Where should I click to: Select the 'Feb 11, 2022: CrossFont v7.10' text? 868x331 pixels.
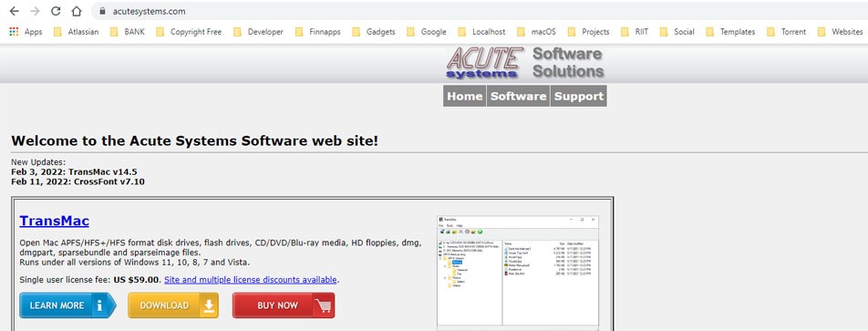(x=78, y=181)
